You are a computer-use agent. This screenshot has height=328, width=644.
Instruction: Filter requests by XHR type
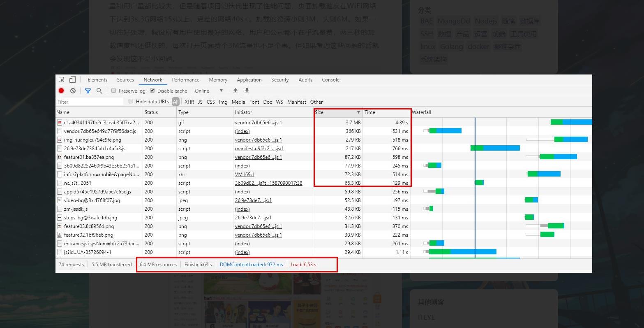189,102
